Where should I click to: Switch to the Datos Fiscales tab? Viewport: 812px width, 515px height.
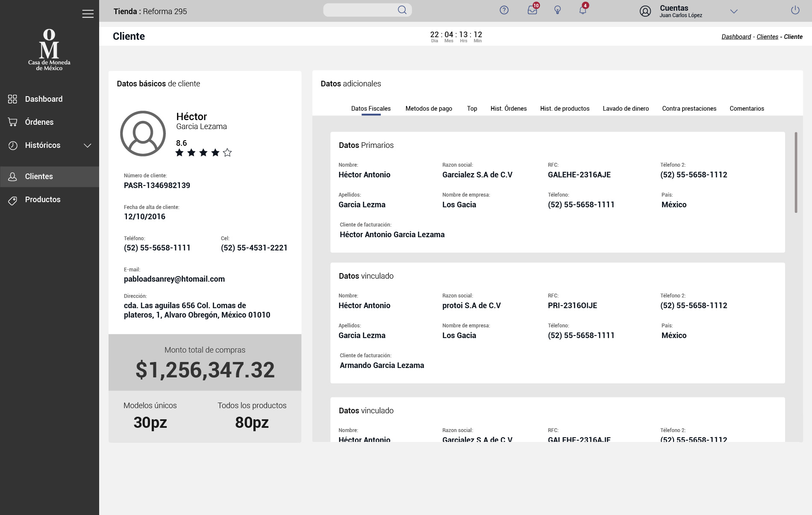[x=371, y=109]
